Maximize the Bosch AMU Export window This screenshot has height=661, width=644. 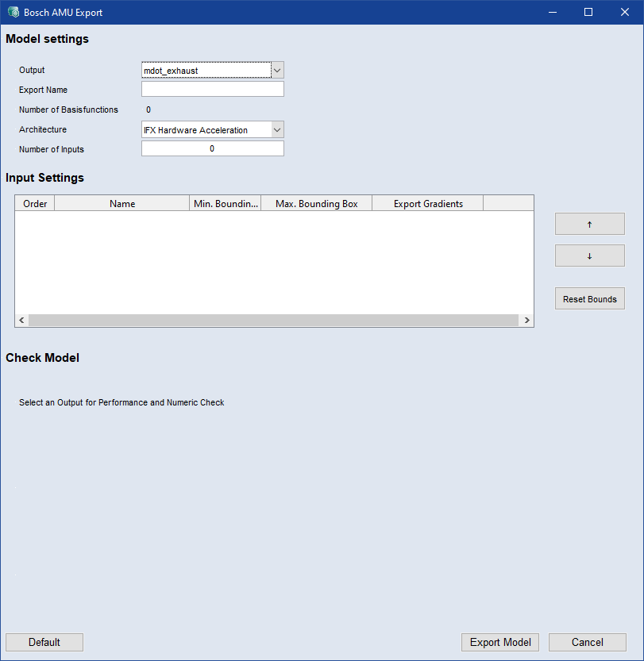click(588, 12)
